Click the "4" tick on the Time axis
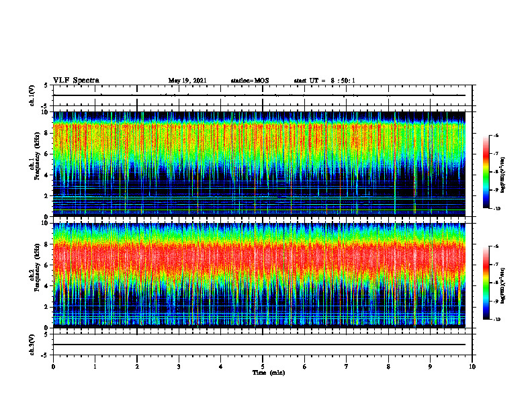 click(221, 367)
